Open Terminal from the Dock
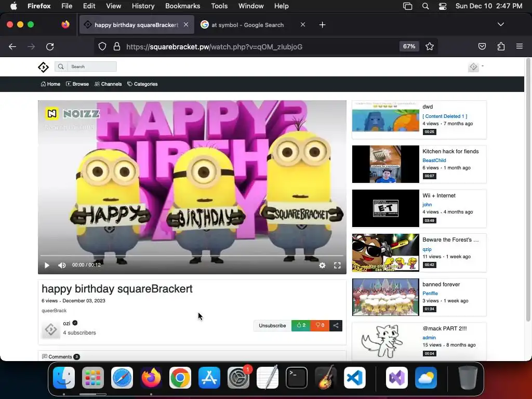The height and width of the screenshot is (399, 532). pyautogui.click(x=297, y=378)
